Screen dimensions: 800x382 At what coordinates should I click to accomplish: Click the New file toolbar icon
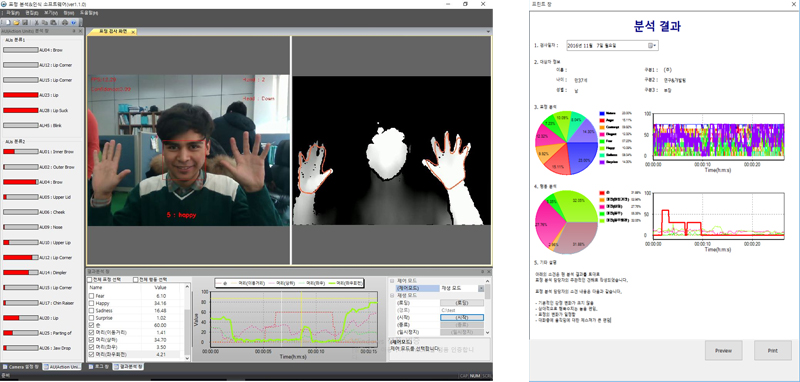(x=8, y=22)
